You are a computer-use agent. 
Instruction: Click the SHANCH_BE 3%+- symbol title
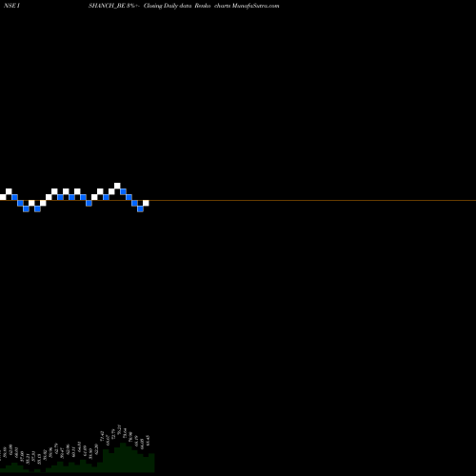[x=114, y=6]
